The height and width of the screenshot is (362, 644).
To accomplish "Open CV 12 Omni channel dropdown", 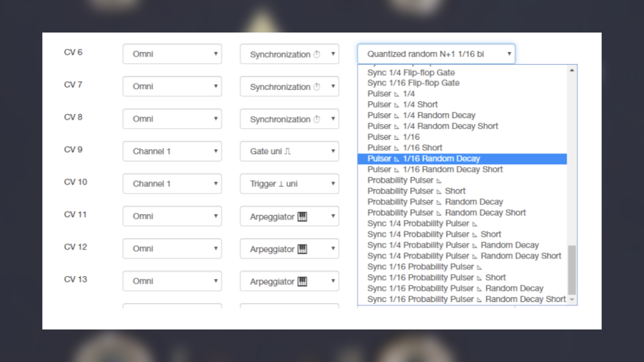I will 172,248.
